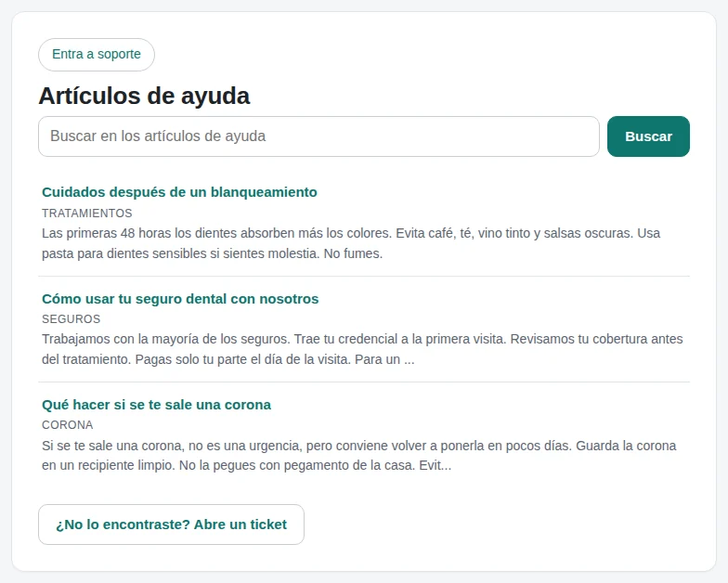Focus the help articles search field
The width and height of the screenshot is (728, 583).
(318, 136)
